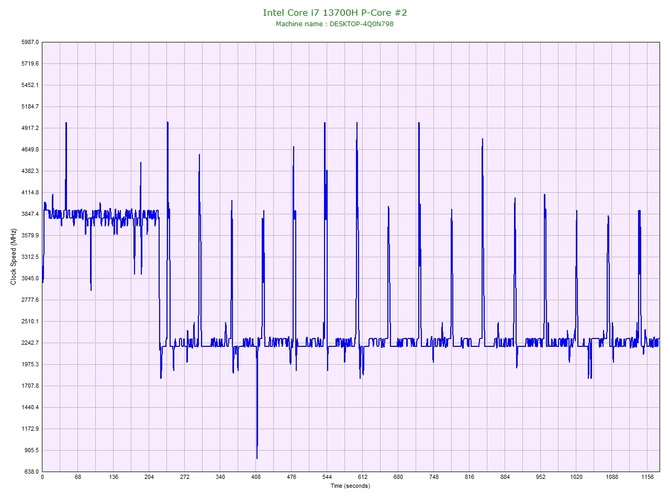Click the 680 time-axis label

[398, 477]
